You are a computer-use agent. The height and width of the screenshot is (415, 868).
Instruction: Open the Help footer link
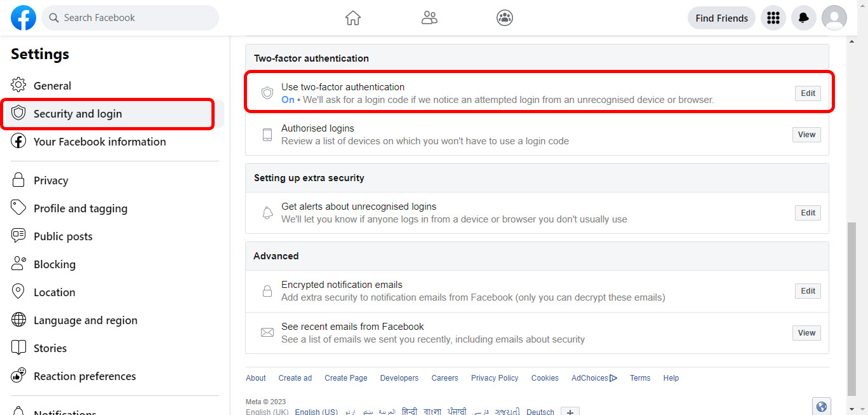671,378
